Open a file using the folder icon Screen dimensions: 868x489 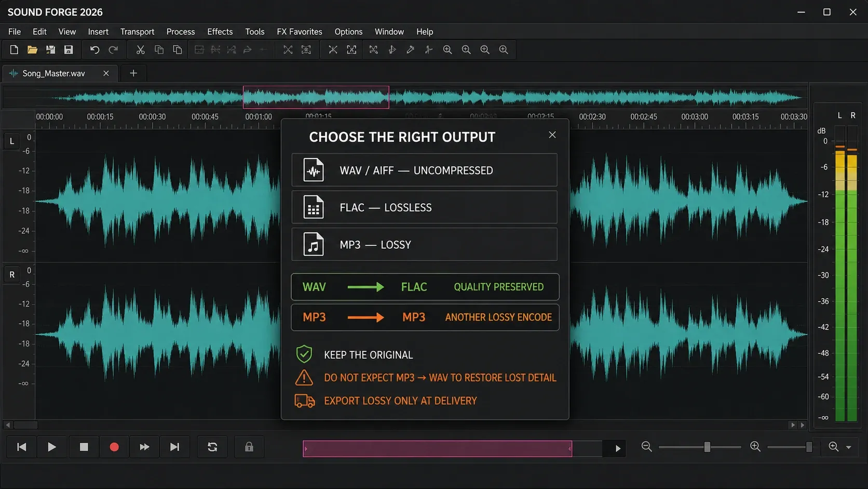coord(32,50)
